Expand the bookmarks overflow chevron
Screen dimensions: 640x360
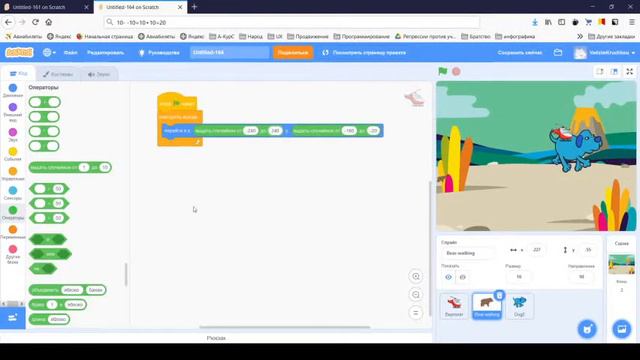[x=580, y=36]
